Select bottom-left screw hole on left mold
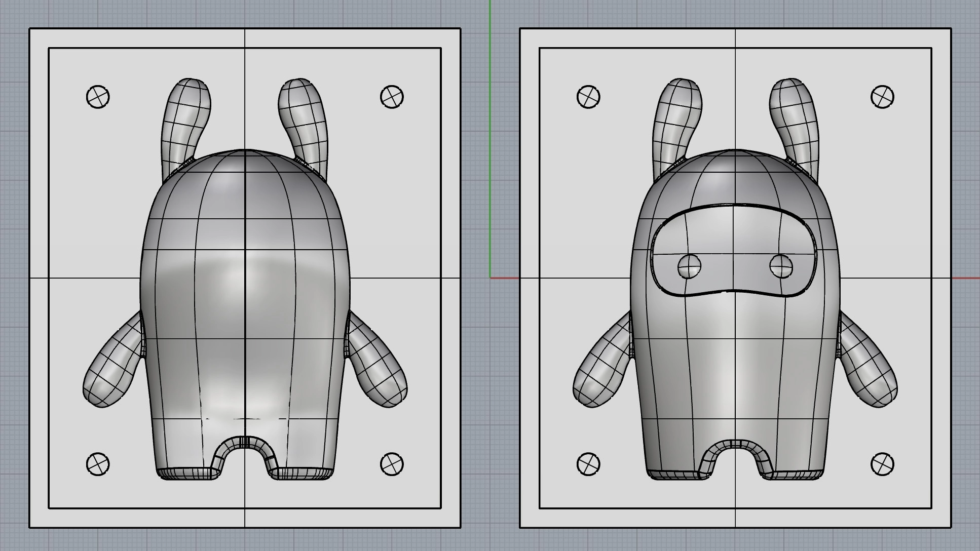Image resolution: width=980 pixels, height=551 pixels. coord(98,464)
